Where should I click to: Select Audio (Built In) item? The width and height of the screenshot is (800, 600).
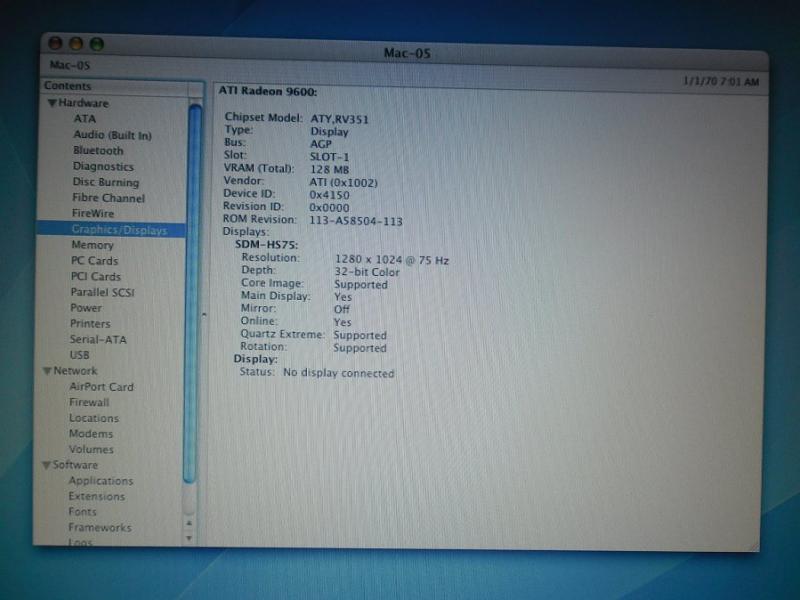pyautogui.click(x=112, y=135)
